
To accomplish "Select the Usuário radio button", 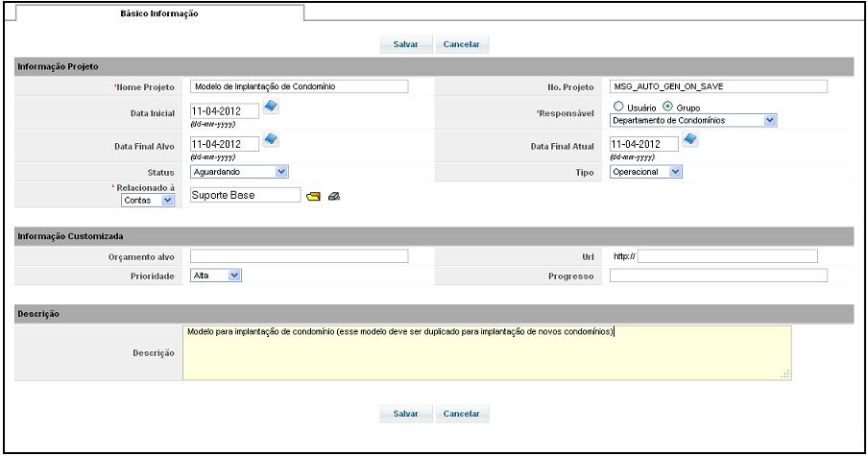I will coord(618,107).
